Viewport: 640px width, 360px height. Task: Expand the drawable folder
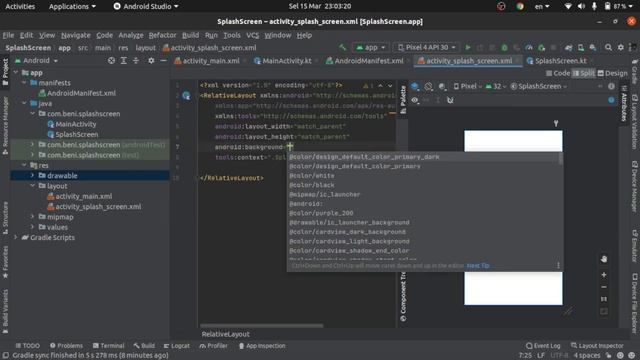(32, 176)
